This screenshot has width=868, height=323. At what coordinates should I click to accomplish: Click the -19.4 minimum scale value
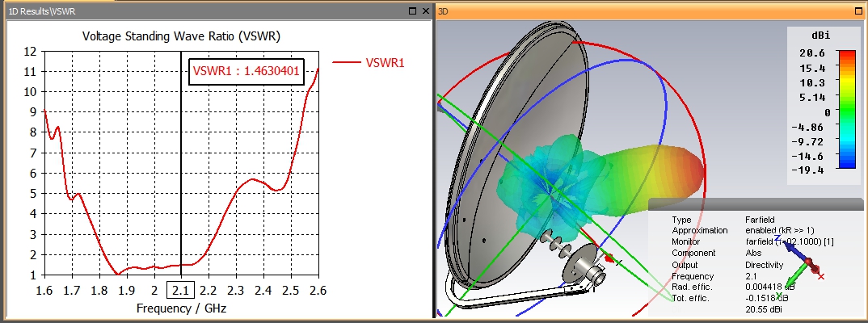[x=807, y=170]
